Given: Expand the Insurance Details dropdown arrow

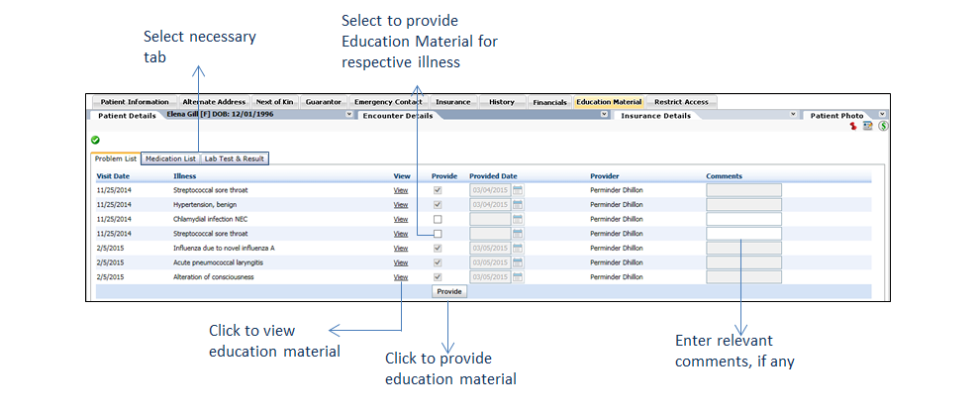Looking at the screenshot, I should 794,115.
